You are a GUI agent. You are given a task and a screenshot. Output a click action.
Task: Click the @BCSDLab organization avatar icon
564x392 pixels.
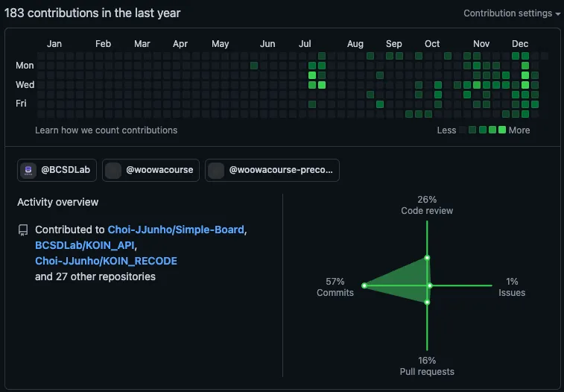tap(28, 170)
